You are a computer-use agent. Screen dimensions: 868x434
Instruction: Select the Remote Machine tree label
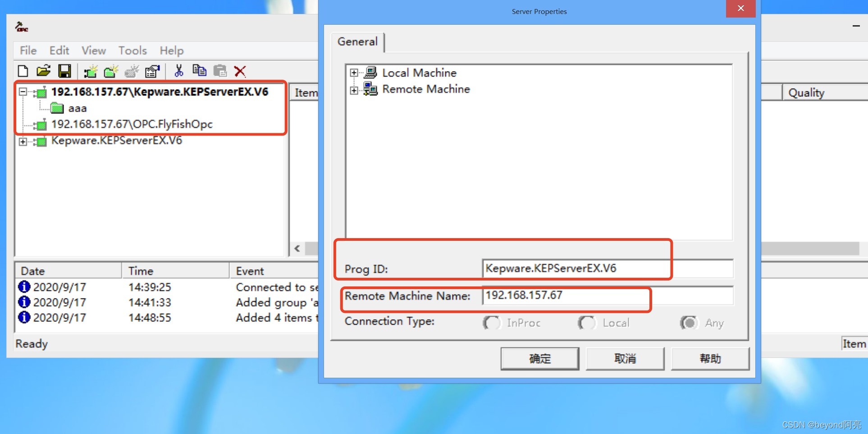tap(426, 89)
